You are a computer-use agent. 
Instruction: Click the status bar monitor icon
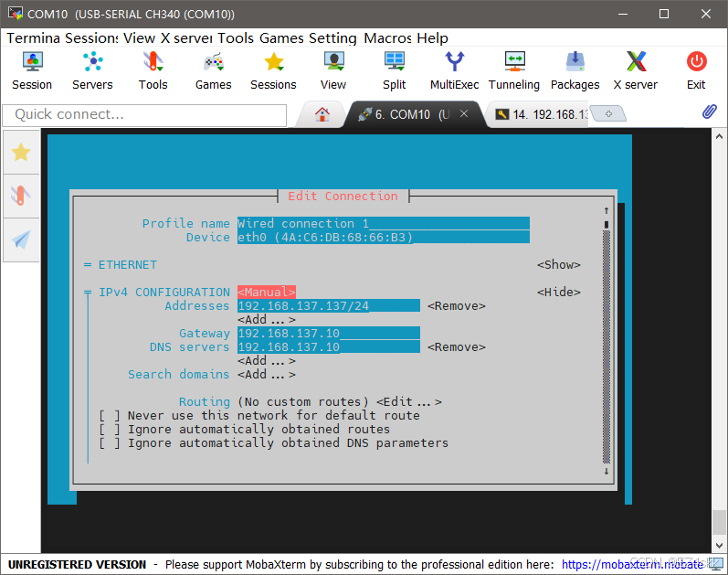(717, 564)
